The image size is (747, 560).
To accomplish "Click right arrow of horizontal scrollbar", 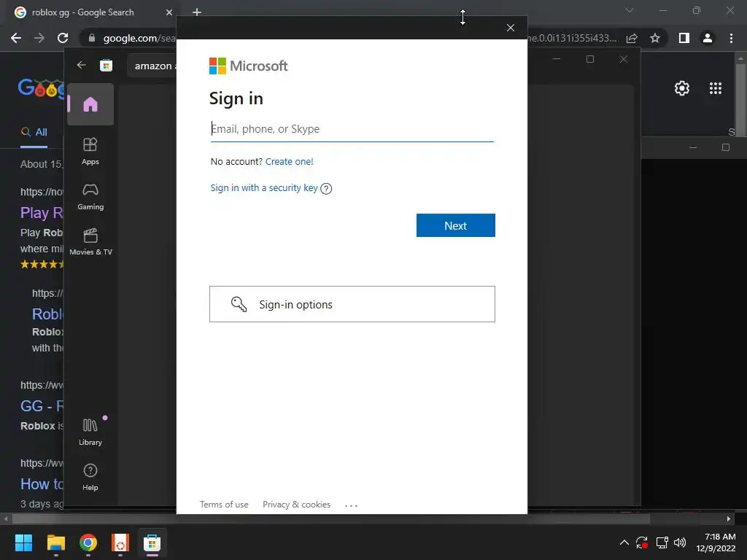I will pyautogui.click(x=729, y=518).
